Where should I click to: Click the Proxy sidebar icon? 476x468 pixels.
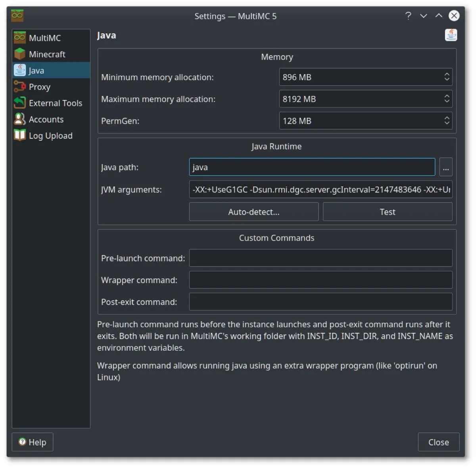[20, 86]
